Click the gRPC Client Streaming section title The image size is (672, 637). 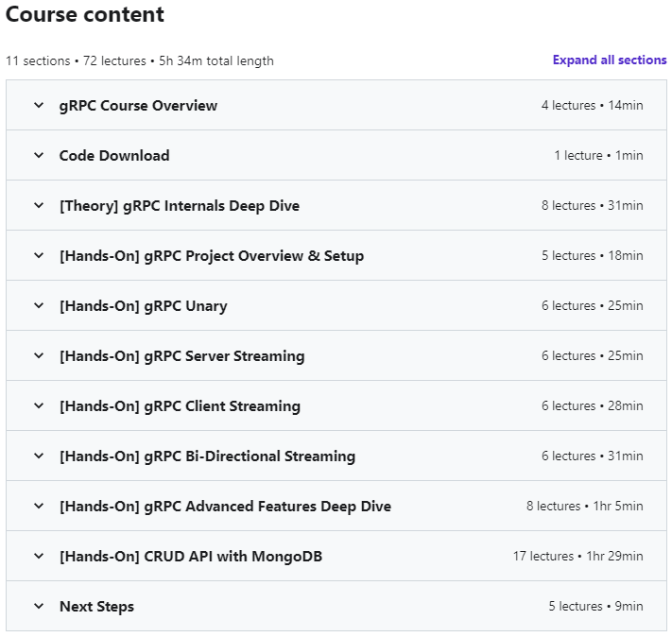click(180, 406)
